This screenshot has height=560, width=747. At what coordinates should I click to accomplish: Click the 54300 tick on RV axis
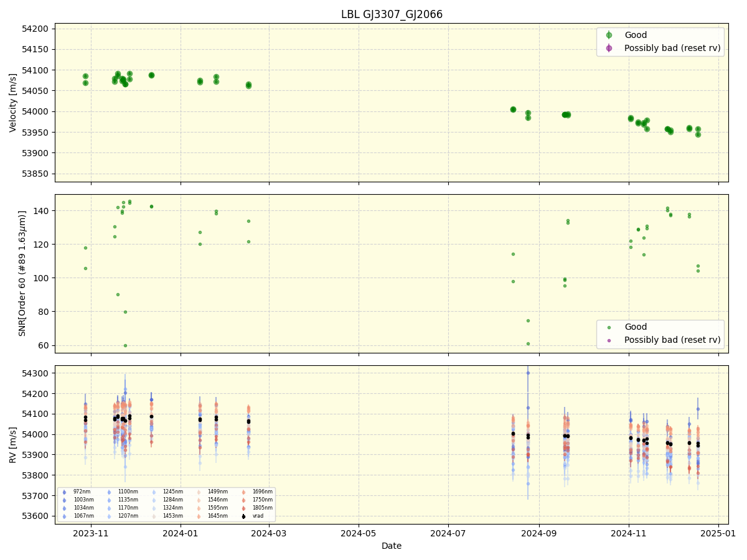[36, 373]
